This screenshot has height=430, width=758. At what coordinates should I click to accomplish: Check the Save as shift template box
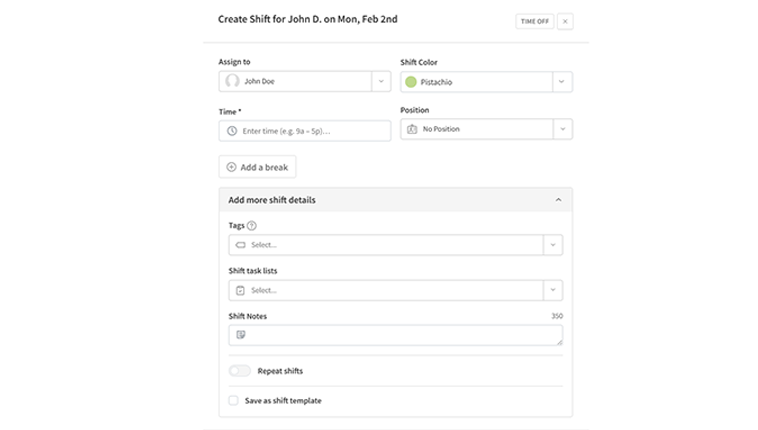pos(234,401)
